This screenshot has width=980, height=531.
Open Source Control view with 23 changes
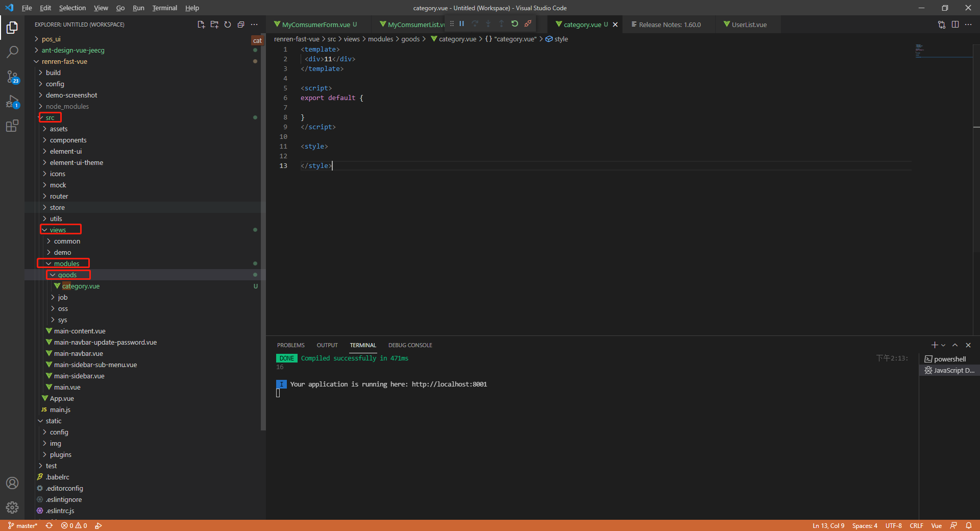pyautogui.click(x=12, y=77)
